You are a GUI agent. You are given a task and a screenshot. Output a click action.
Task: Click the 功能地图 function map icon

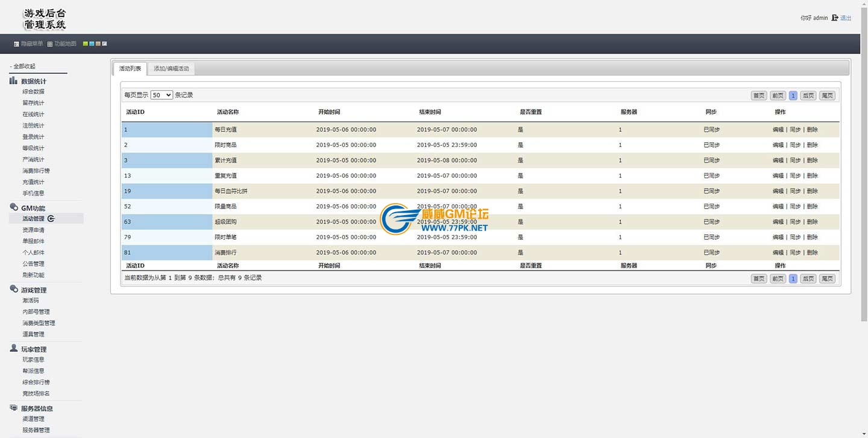coord(49,44)
